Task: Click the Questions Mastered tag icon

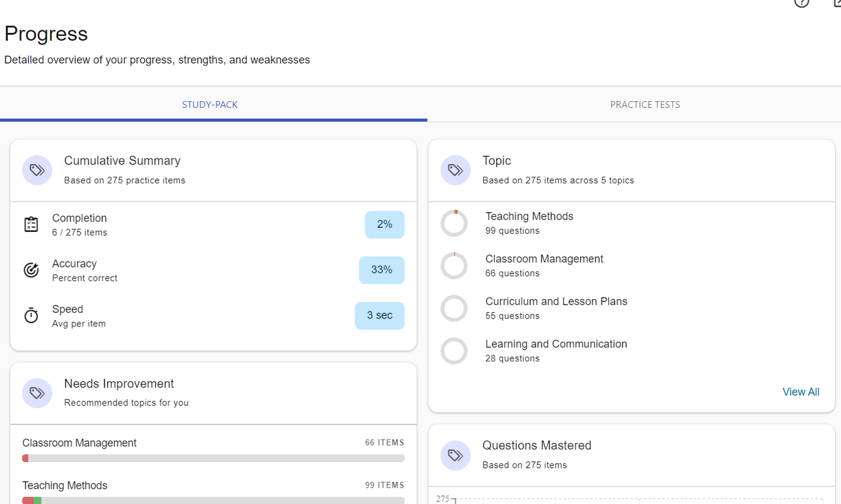Action: pyautogui.click(x=455, y=455)
